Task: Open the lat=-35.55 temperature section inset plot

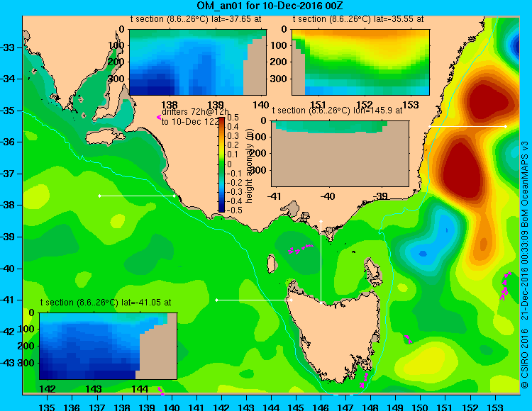Action: pos(360,62)
